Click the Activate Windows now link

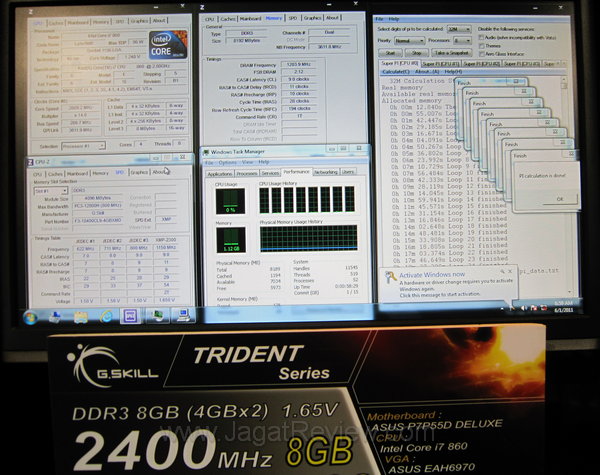pyautogui.click(x=432, y=275)
